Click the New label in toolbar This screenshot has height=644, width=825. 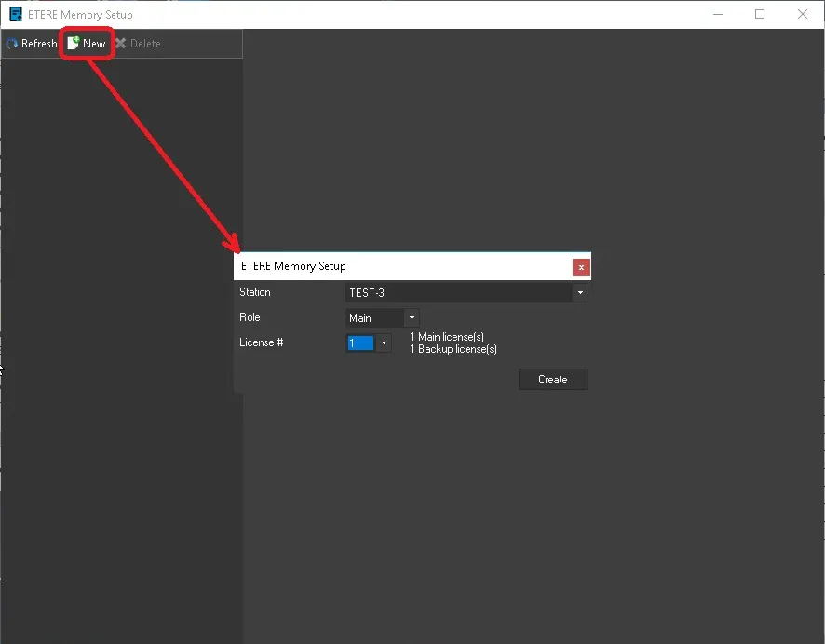click(x=94, y=44)
